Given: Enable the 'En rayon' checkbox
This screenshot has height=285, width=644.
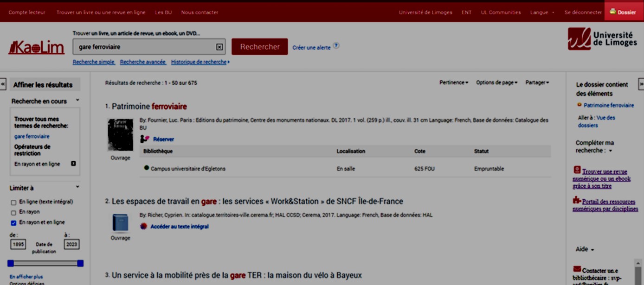Looking at the screenshot, I should pyautogui.click(x=13, y=213).
